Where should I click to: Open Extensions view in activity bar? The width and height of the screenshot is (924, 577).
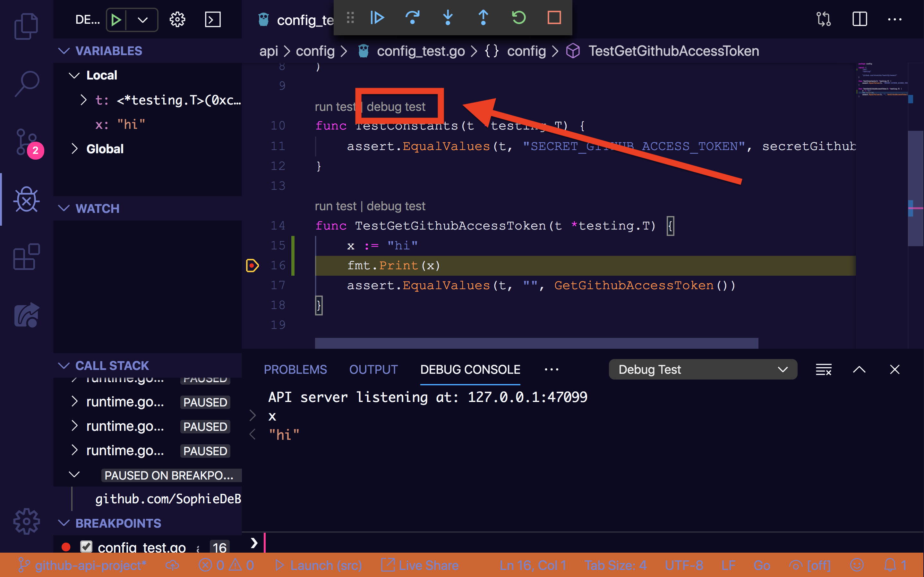[26, 257]
